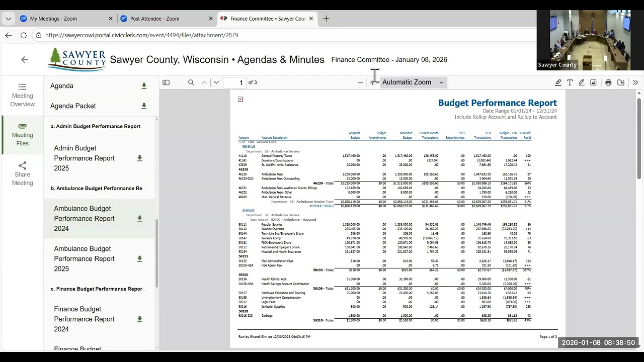This screenshot has height=362, width=644.
Task: Open a new browser tab
Action: tap(326, 19)
